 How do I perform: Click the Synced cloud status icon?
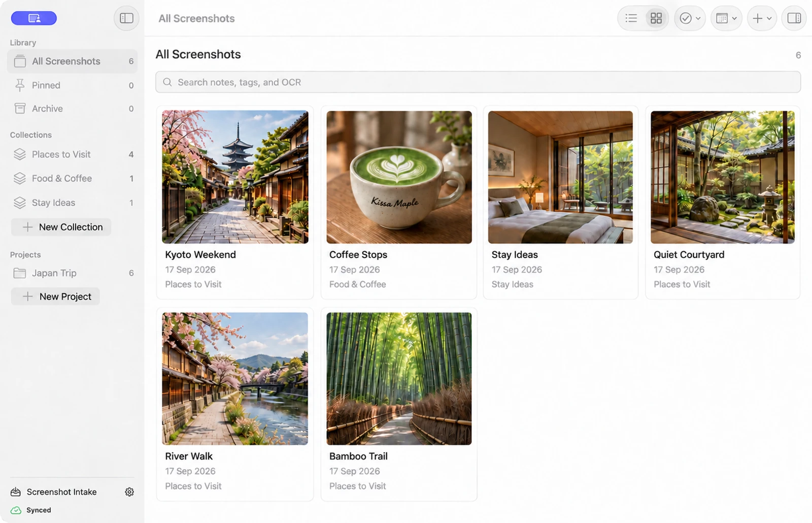[16, 510]
